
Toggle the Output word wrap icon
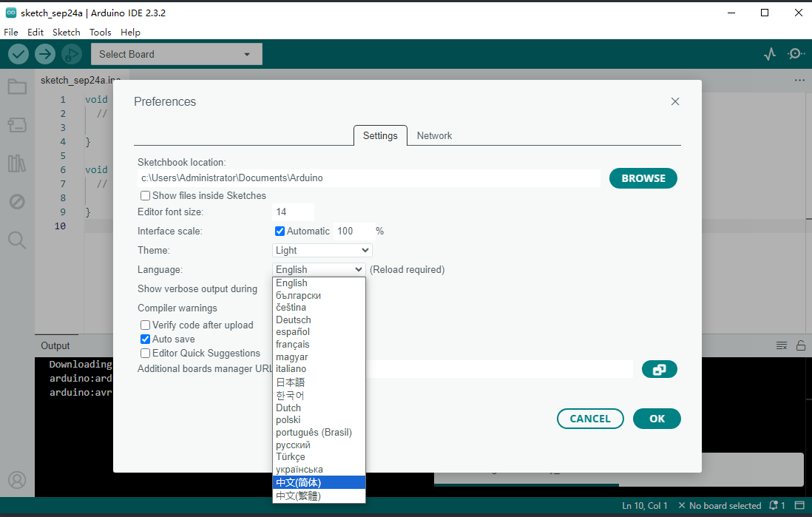pos(782,345)
